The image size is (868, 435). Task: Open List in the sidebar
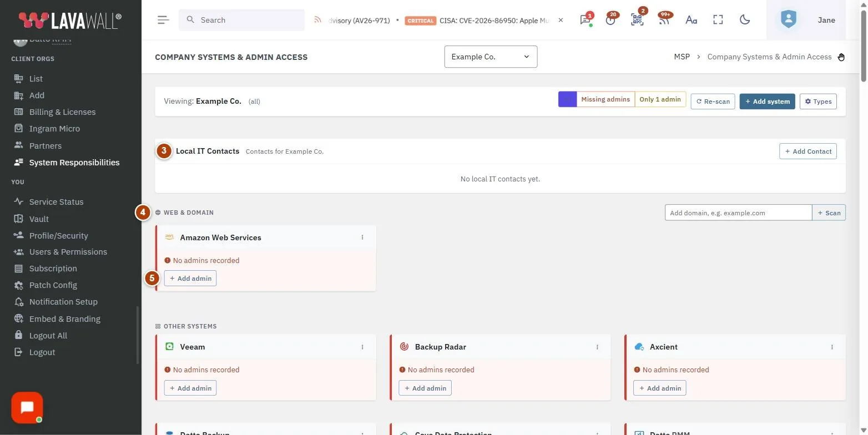[x=36, y=79]
